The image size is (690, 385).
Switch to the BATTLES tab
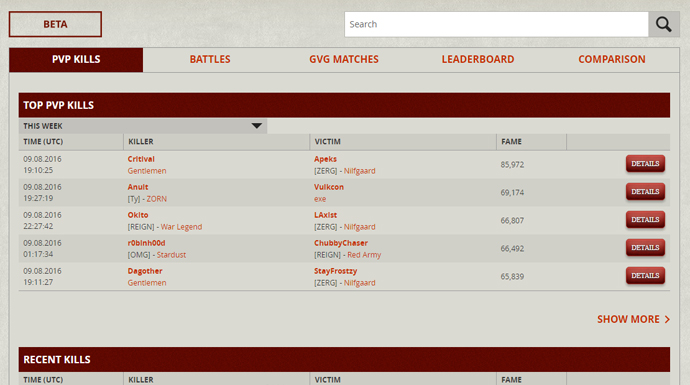[x=210, y=59]
